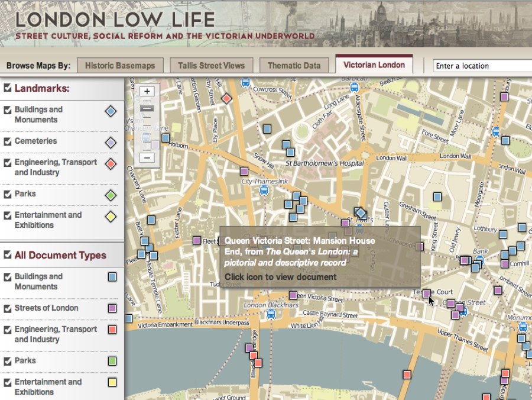Click the purple marker on Fleet Street
The width and height of the screenshot is (532, 400).
tap(196, 241)
